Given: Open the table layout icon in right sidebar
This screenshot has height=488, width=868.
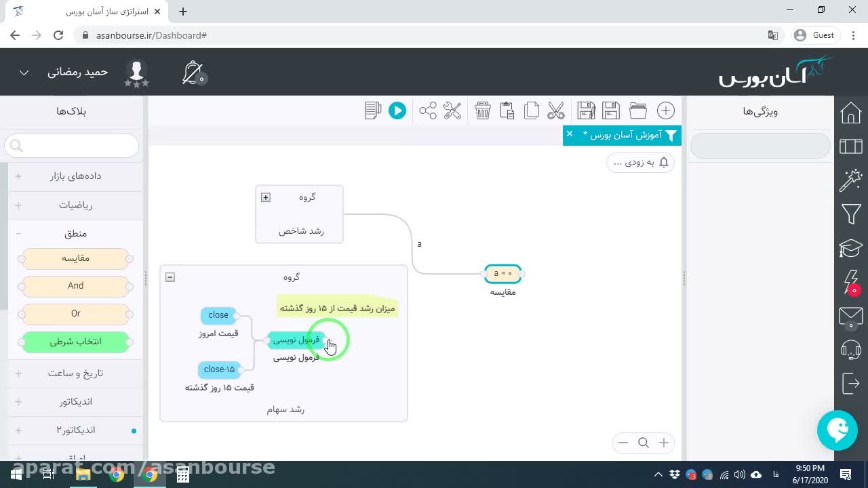Looking at the screenshot, I should [850, 146].
